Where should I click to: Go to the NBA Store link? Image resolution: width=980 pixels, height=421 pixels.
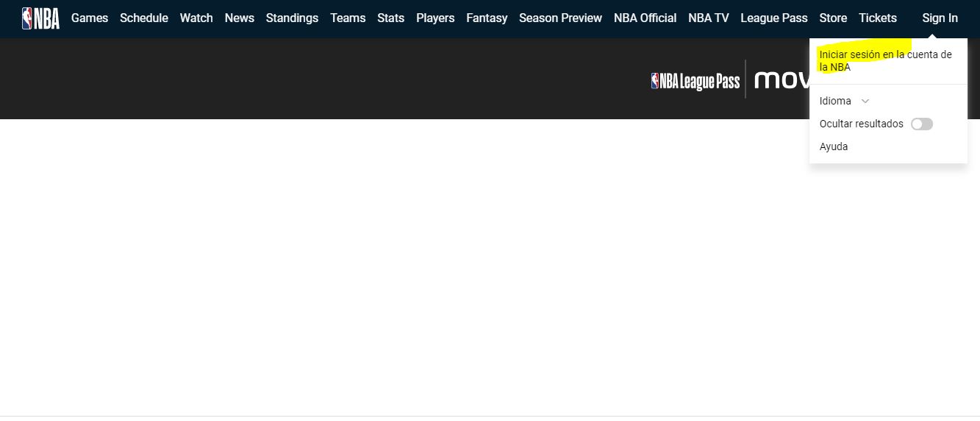tap(833, 18)
